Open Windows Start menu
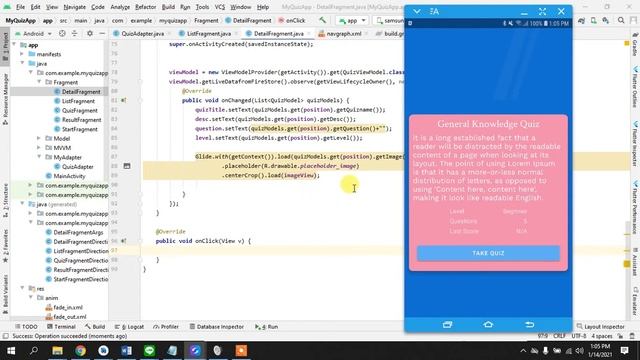 pyautogui.click(x=11, y=351)
